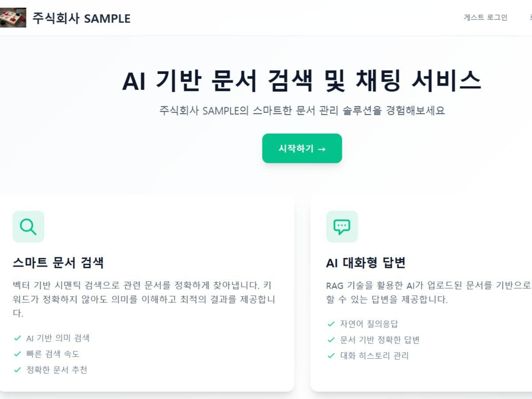Click the checkmark beside 빠른 검색 속도
Screen dimensions: 532x399
coord(16,354)
